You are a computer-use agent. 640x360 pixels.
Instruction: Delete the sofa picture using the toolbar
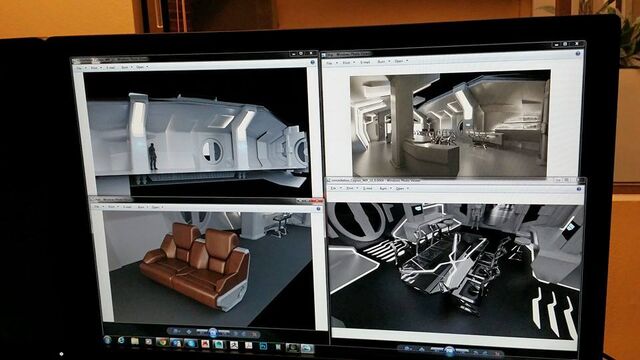(x=253, y=334)
